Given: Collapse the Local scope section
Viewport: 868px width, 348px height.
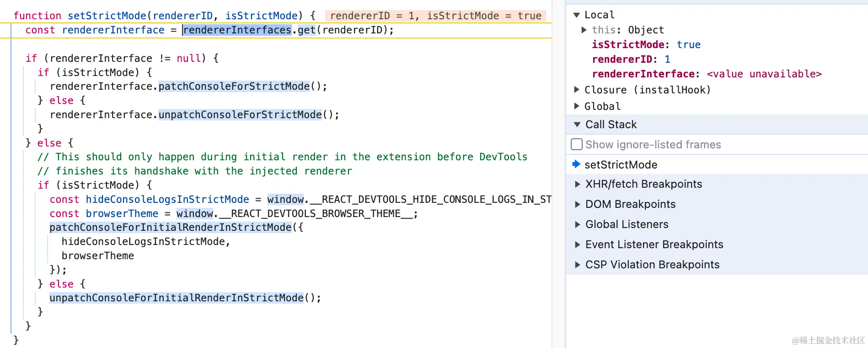Looking at the screenshot, I should pos(577,15).
